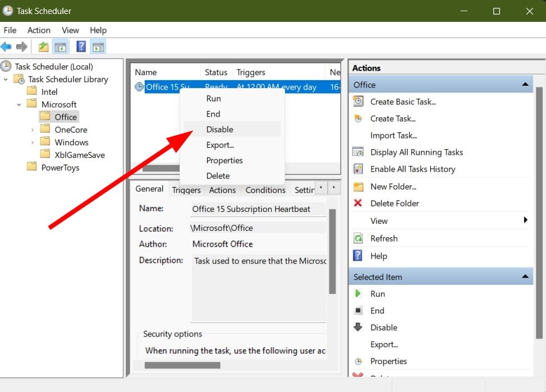Open the Help menu in menu bar
This screenshot has height=392, width=546.
(x=98, y=30)
